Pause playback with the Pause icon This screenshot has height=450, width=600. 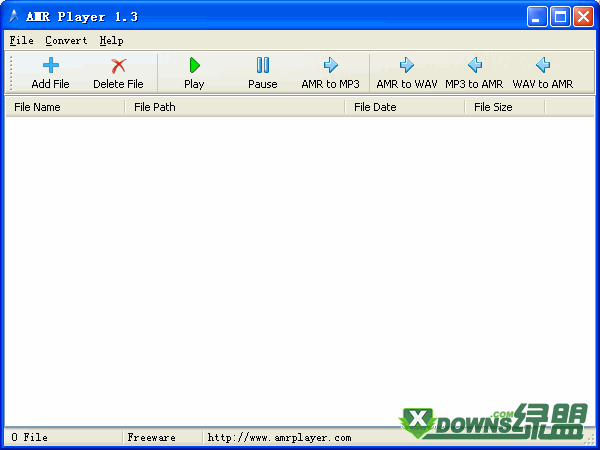pos(263,65)
